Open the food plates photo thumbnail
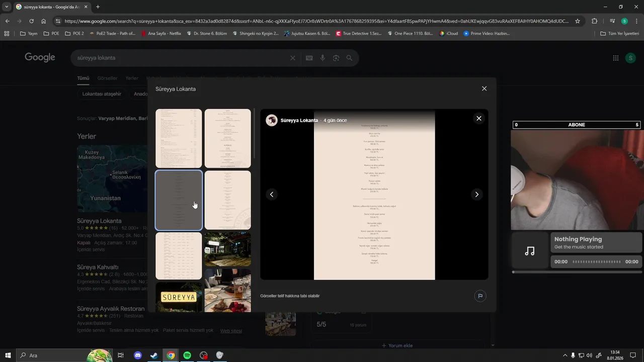 (x=227, y=291)
